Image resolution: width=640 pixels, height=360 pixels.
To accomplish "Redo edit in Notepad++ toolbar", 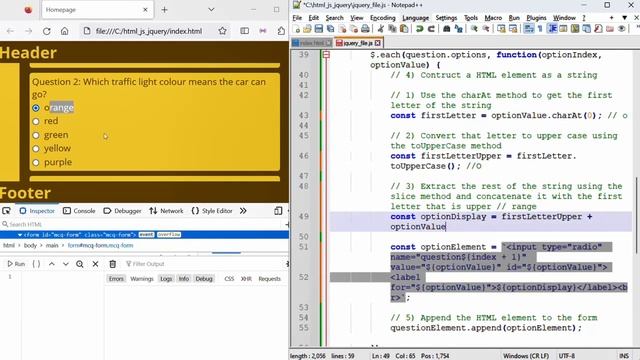I will point(431,29).
